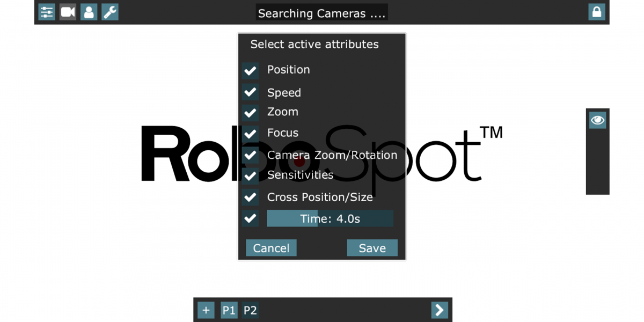Image resolution: width=644 pixels, height=322 pixels.
Task: Cancel the attribute selection dialog
Action: pyautogui.click(x=271, y=247)
